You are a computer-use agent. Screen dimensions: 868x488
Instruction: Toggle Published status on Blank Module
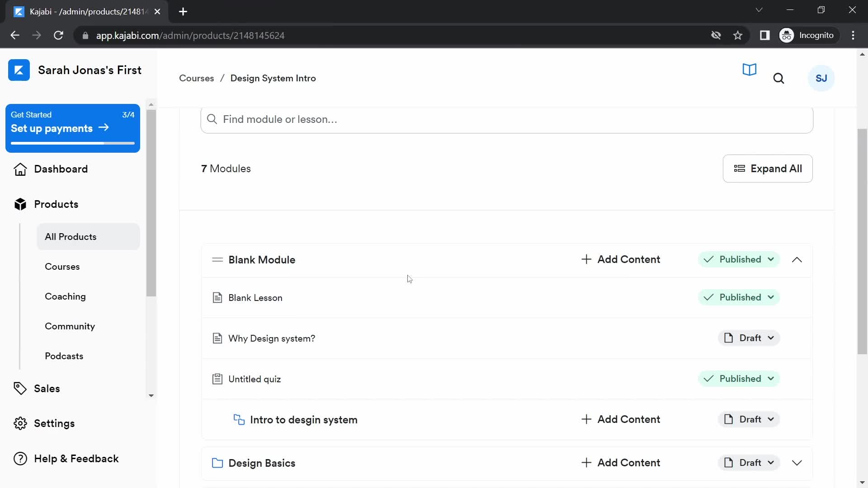tap(739, 259)
